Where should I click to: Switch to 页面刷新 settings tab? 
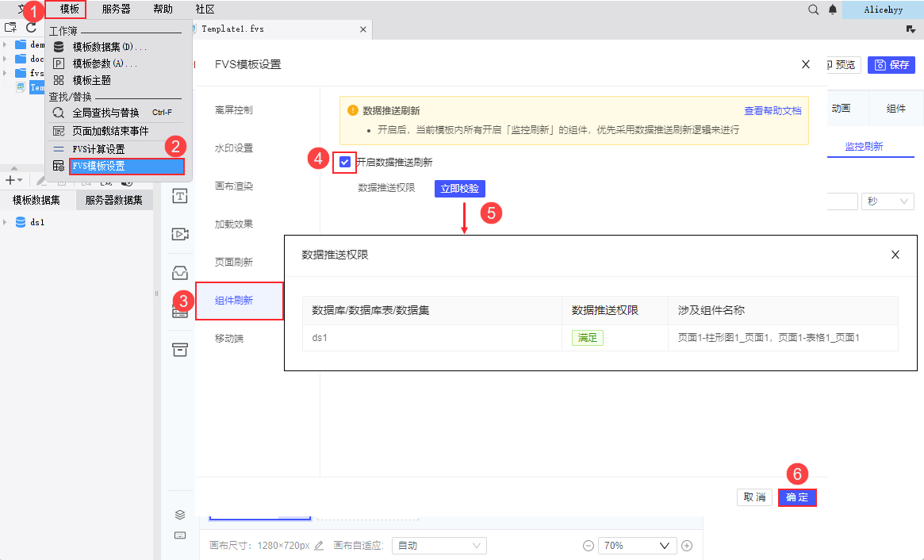pos(234,263)
